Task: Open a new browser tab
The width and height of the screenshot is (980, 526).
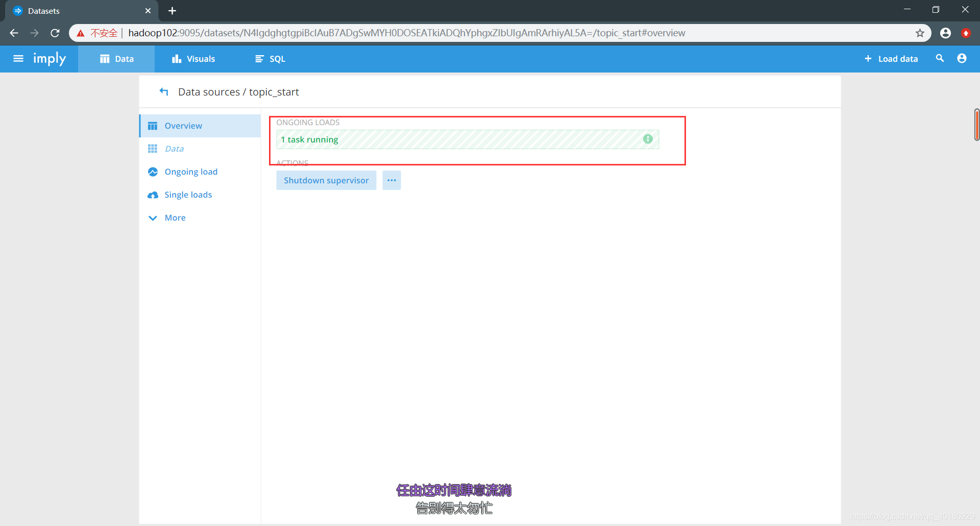Action: point(173,11)
